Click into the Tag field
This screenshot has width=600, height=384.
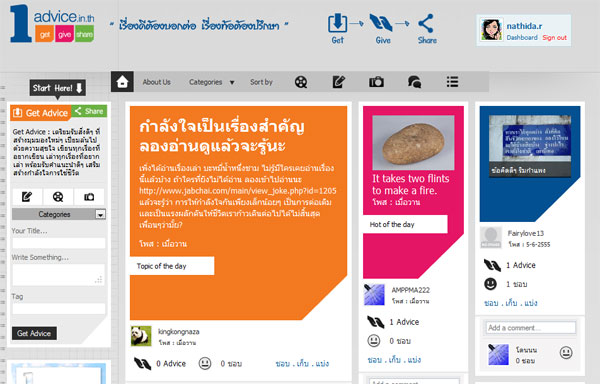59,309
